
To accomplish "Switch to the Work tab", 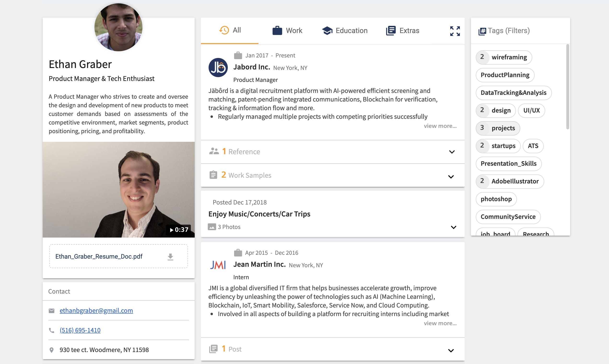I will tap(287, 31).
